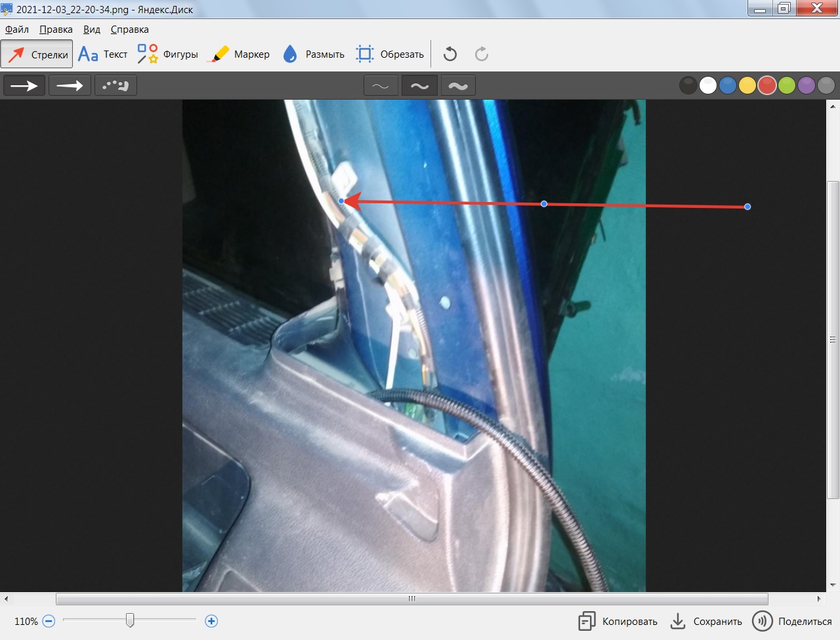The height and width of the screenshot is (640, 840).
Task: Click Сохранить to save image
Action: pos(706,621)
